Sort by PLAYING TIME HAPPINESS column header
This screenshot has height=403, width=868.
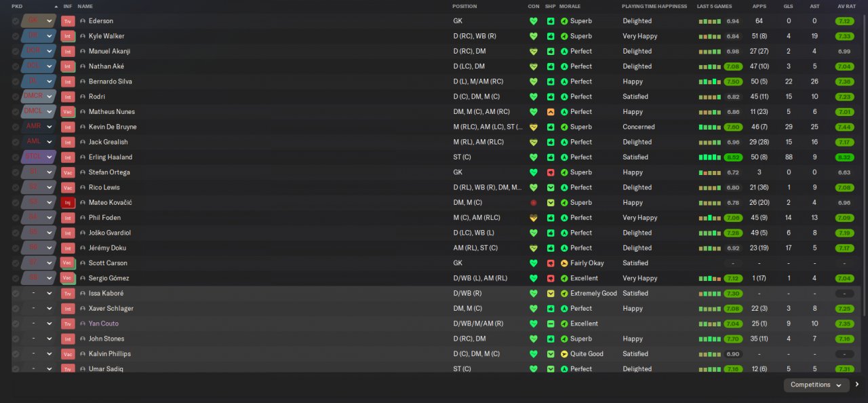click(654, 6)
